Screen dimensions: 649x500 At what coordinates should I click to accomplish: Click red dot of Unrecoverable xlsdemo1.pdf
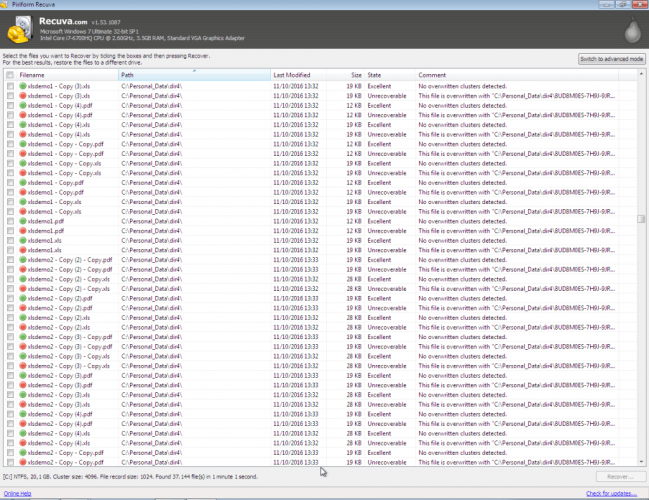point(23,231)
